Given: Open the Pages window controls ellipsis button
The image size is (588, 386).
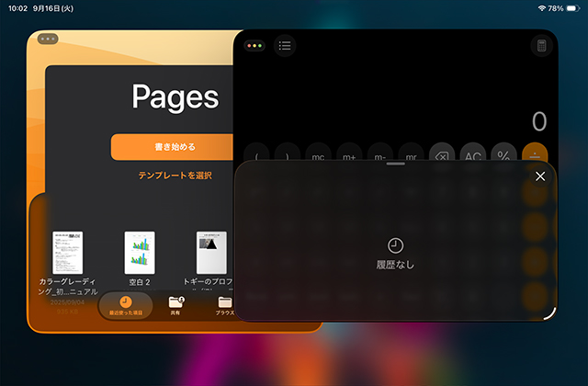Looking at the screenshot, I should tap(48, 39).
